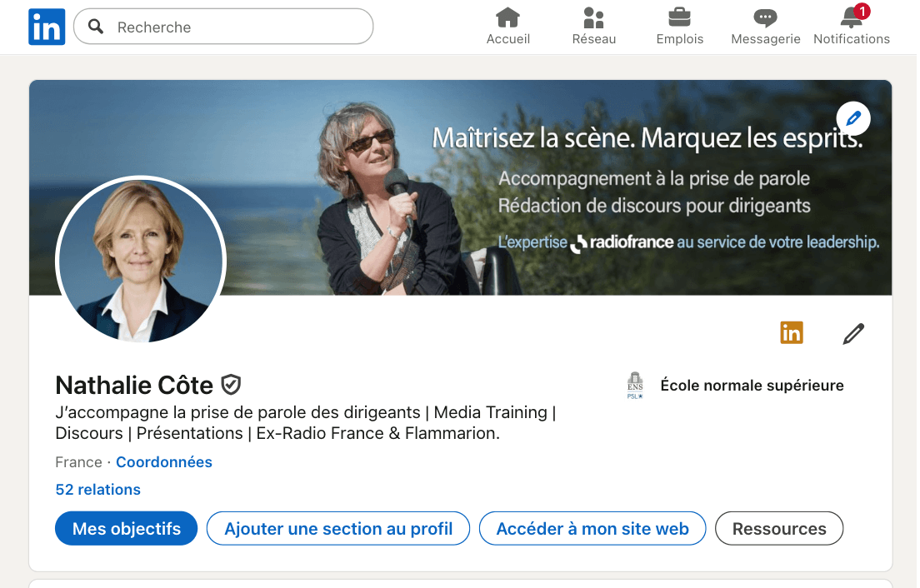Open the Coordonnées contact info link
The height and width of the screenshot is (588, 920).
(x=163, y=461)
